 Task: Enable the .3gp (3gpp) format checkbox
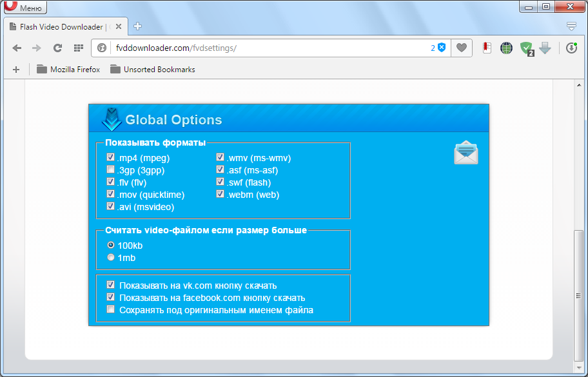pos(111,170)
